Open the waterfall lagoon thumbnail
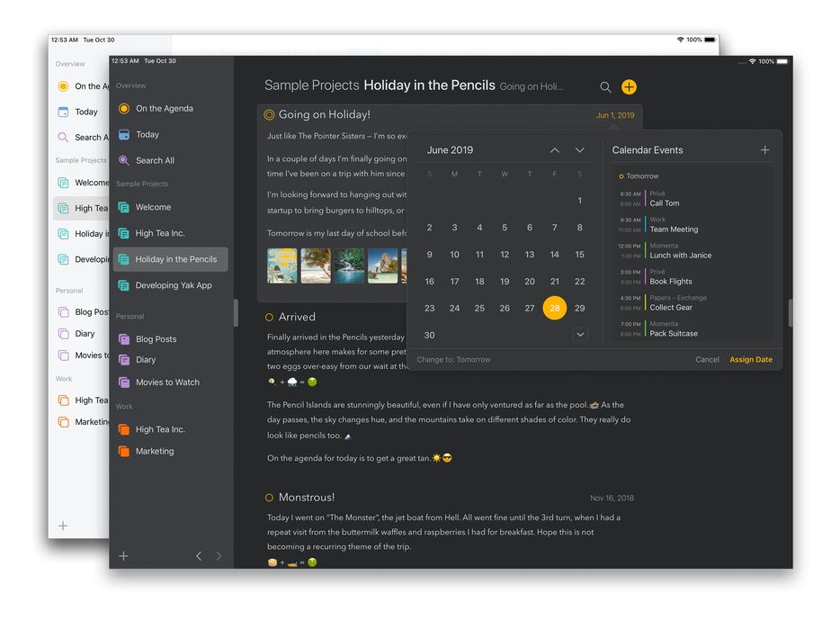840x630 pixels. click(x=349, y=265)
